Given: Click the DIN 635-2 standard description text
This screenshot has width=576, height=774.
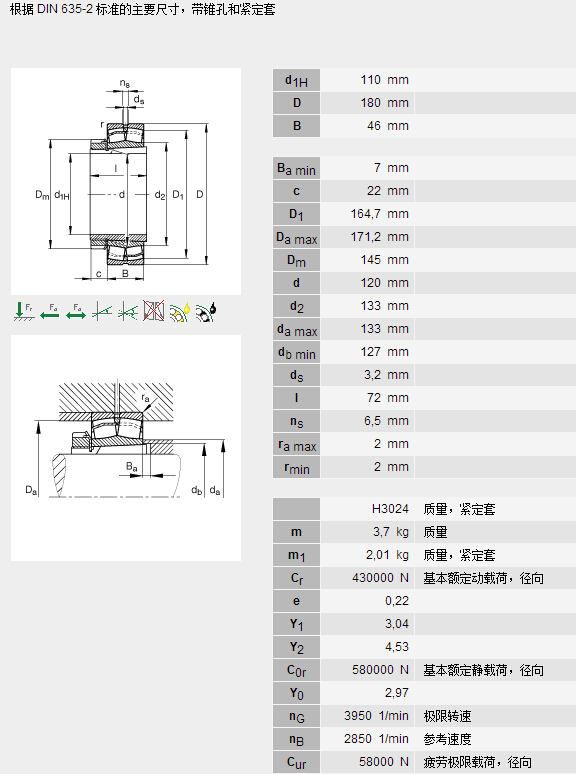Looking at the screenshot, I should point(142,9).
